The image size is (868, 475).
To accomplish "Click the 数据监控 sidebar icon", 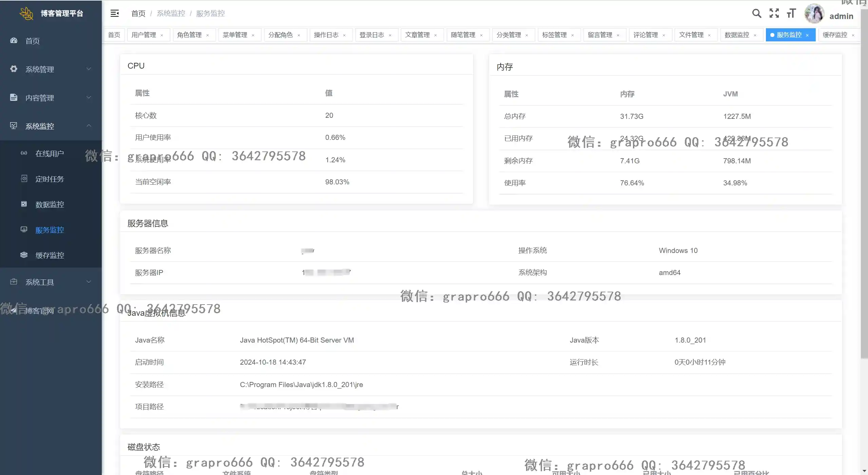I will tap(24, 204).
